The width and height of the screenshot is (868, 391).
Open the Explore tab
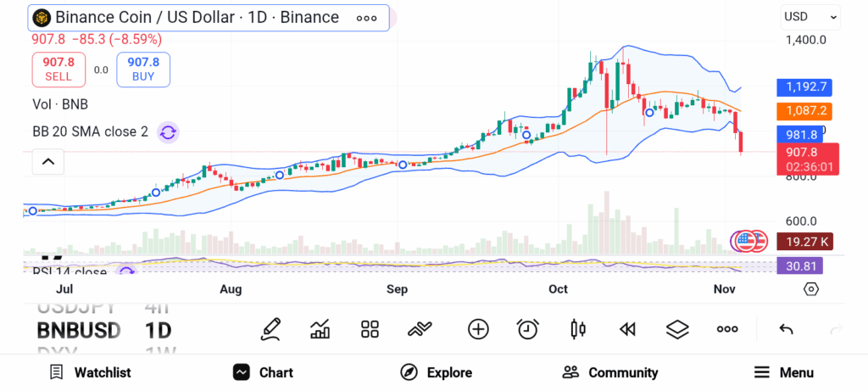[x=436, y=372]
